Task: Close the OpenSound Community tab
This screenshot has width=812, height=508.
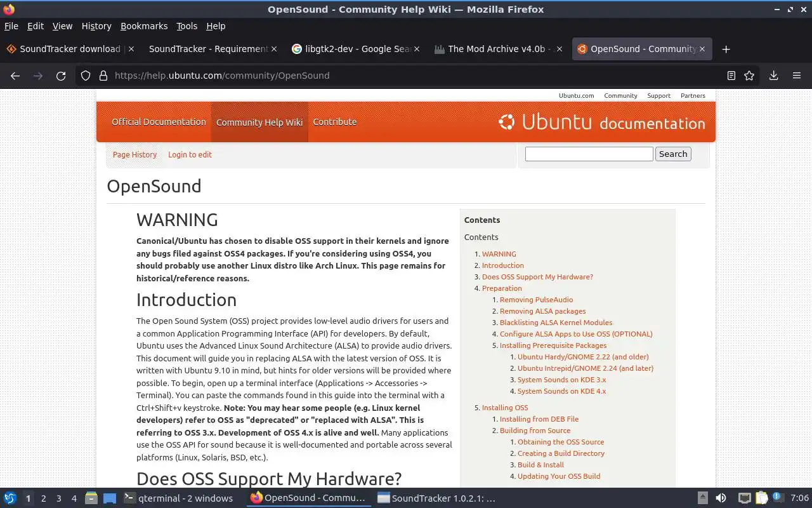Action: (702, 49)
